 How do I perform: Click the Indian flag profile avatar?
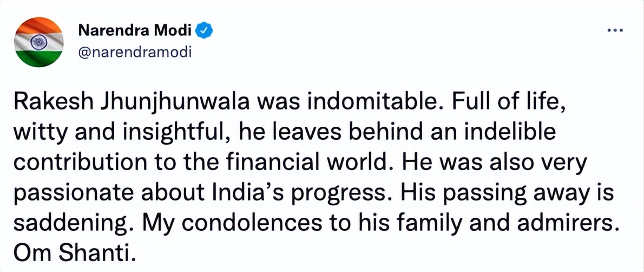click(x=38, y=42)
